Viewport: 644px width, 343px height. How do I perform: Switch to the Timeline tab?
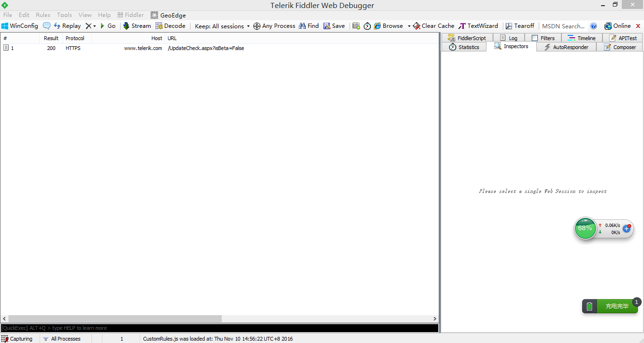tap(582, 38)
